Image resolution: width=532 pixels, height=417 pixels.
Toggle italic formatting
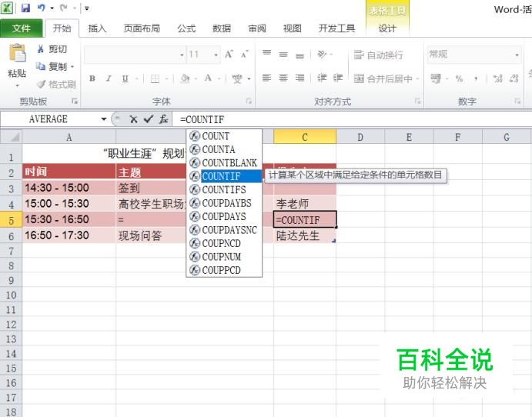(109, 78)
